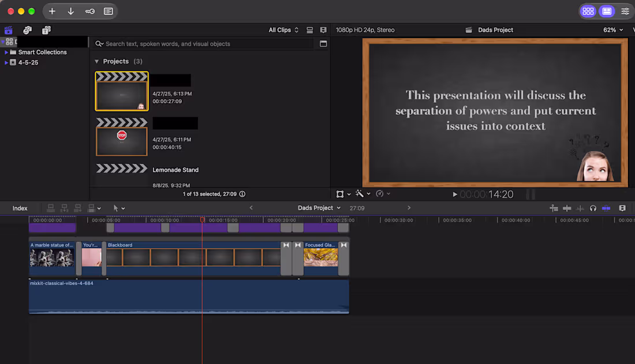Switch to Titles and Generators sidebar
This screenshot has width=635, height=364.
pyautogui.click(x=46, y=30)
